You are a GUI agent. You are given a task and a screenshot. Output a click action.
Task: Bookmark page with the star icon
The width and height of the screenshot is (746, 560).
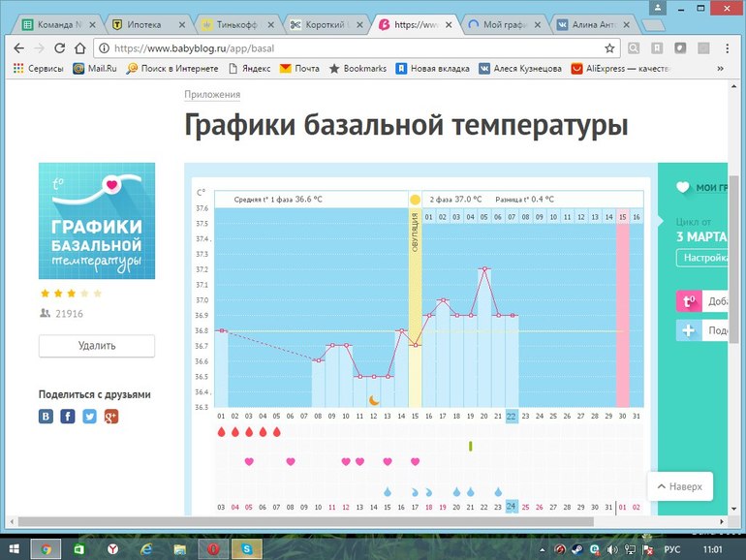tap(609, 47)
